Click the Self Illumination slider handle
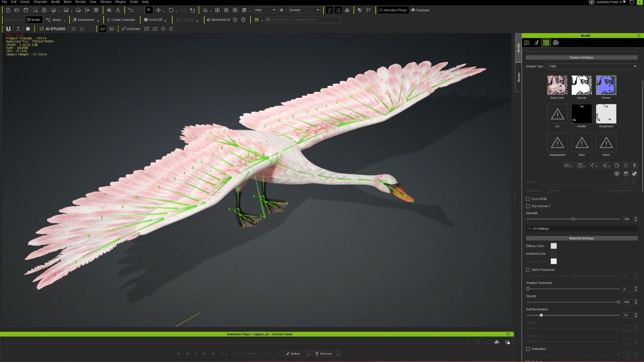The image size is (644, 362). [x=541, y=315]
